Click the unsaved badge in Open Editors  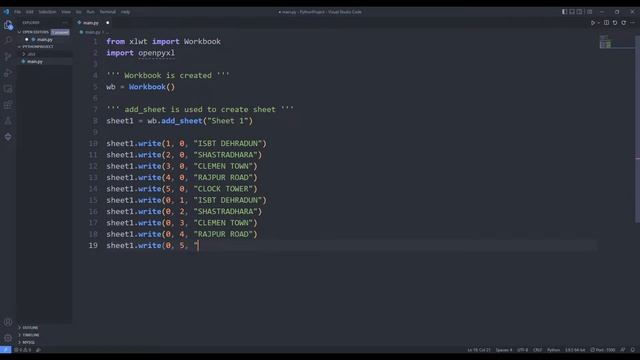60,32
